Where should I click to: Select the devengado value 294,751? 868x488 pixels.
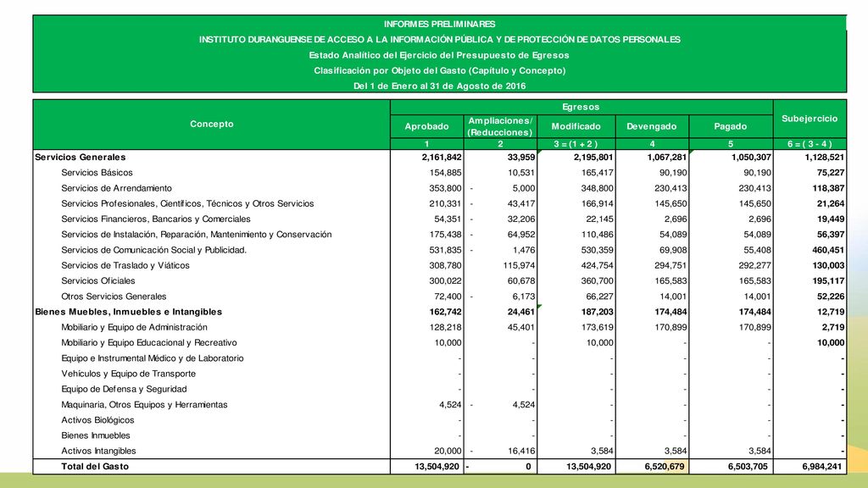670,265
